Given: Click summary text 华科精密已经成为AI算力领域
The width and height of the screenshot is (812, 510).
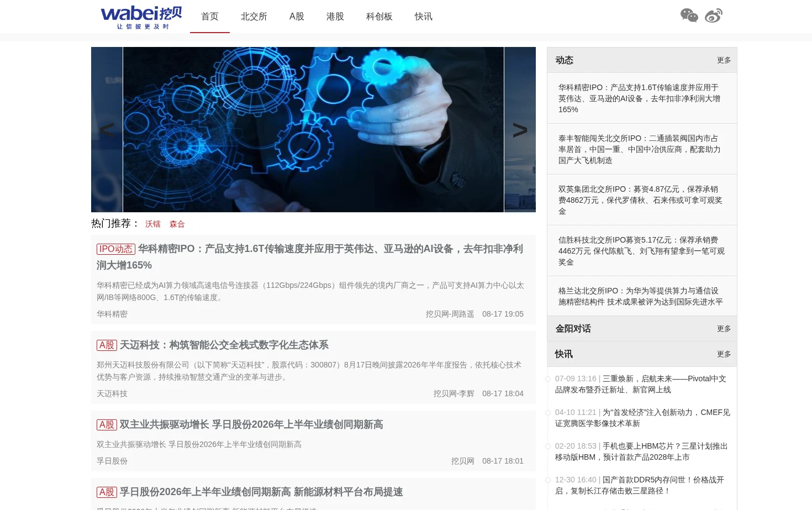Looking at the screenshot, I should 310,291.
